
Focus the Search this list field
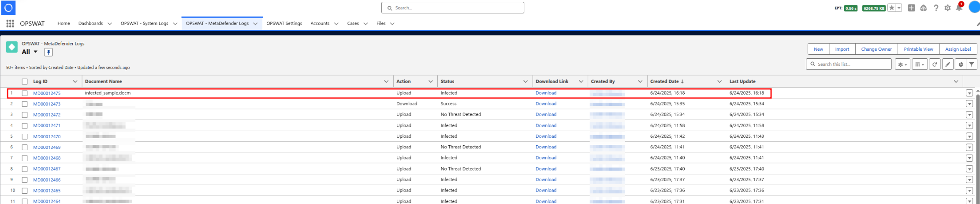pos(849,64)
